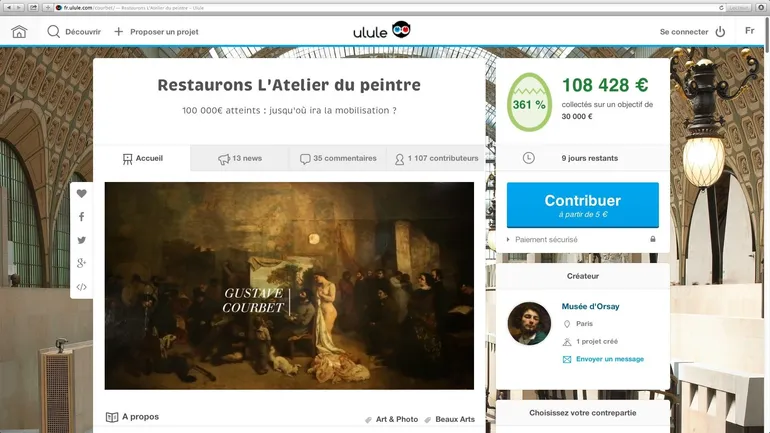Open the Fr language selector
This screenshot has height=433, width=770.
(x=749, y=31)
